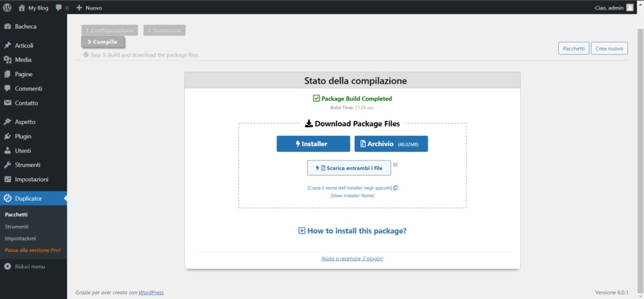Click the Articoli pin icon
This screenshot has height=299, width=644.
(x=8, y=46)
